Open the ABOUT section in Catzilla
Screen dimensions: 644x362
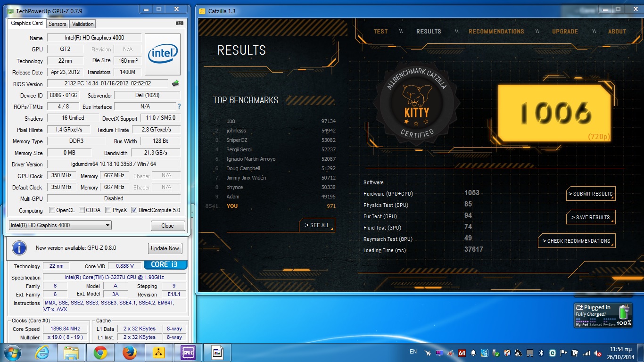(x=617, y=32)
